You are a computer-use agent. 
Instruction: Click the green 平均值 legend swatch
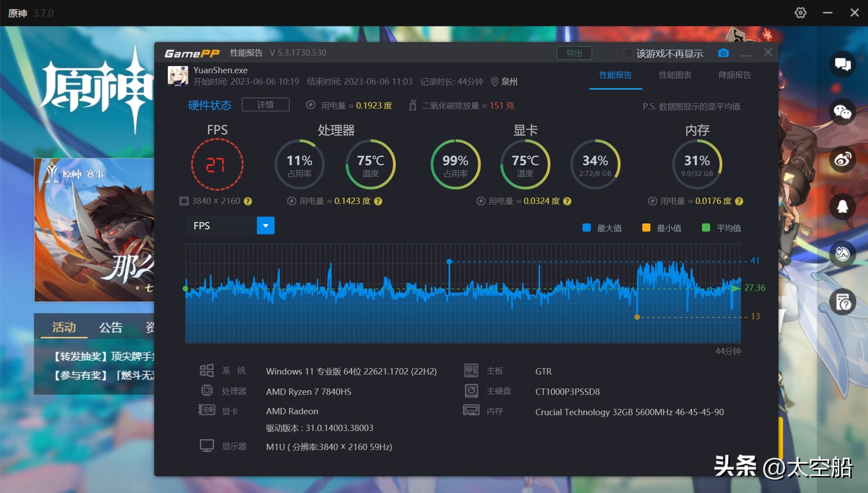click(706, 228)
